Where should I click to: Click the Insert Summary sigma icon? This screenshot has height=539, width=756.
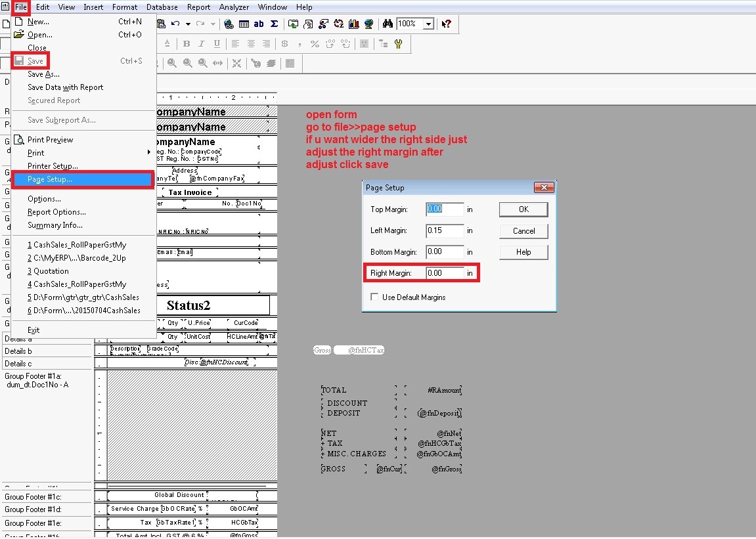(274, 24)
